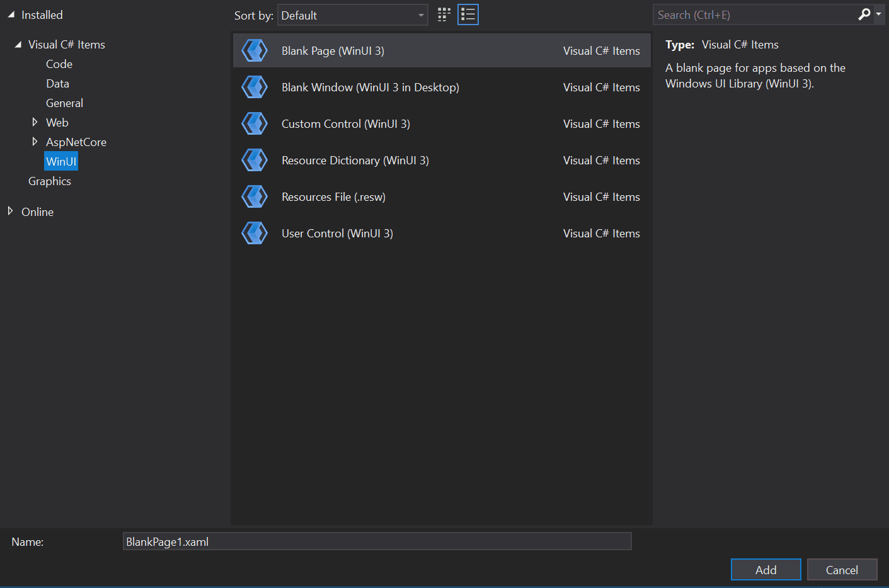Expand the AspNetCore tree node
Image resolution: width=889 pixels, height=588 pixels.
point(35,142)
